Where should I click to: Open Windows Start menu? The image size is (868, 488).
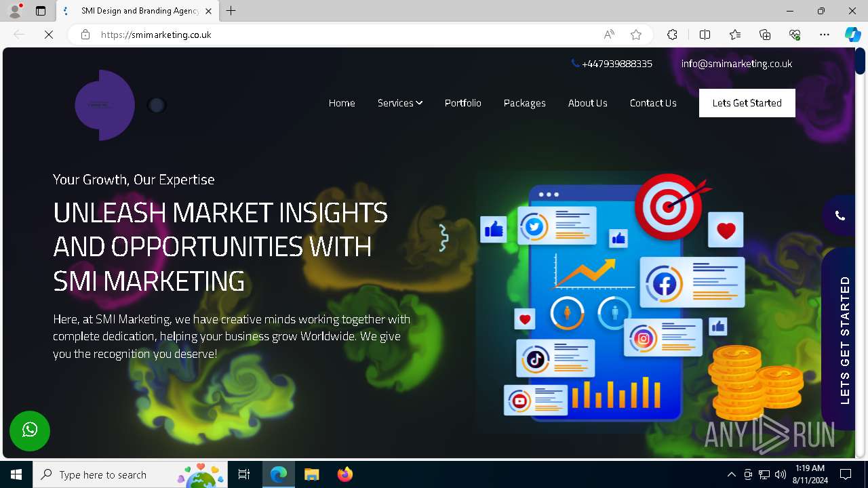(x=16, y=474)
